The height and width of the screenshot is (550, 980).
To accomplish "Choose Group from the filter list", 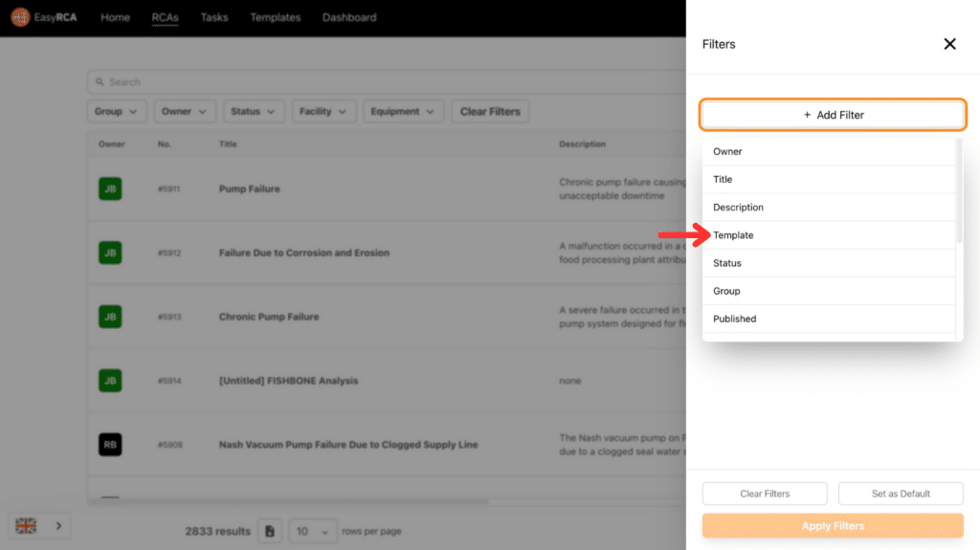I will click(x=829, y=291).
